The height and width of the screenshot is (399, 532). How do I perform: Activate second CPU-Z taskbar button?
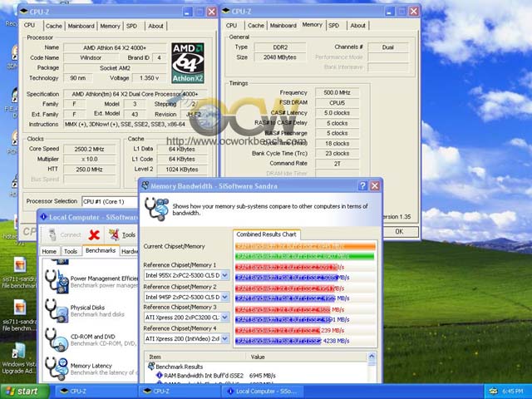coord(179,392)
